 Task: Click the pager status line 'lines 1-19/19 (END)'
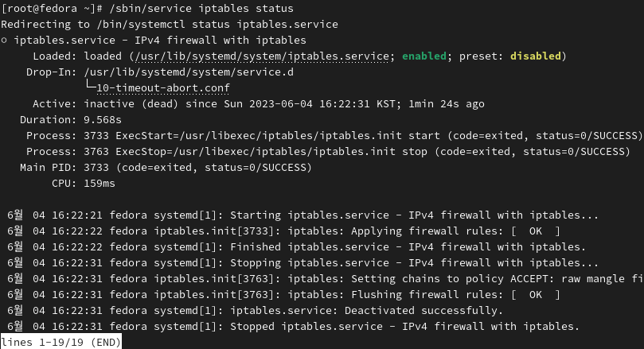pos(61,342)
